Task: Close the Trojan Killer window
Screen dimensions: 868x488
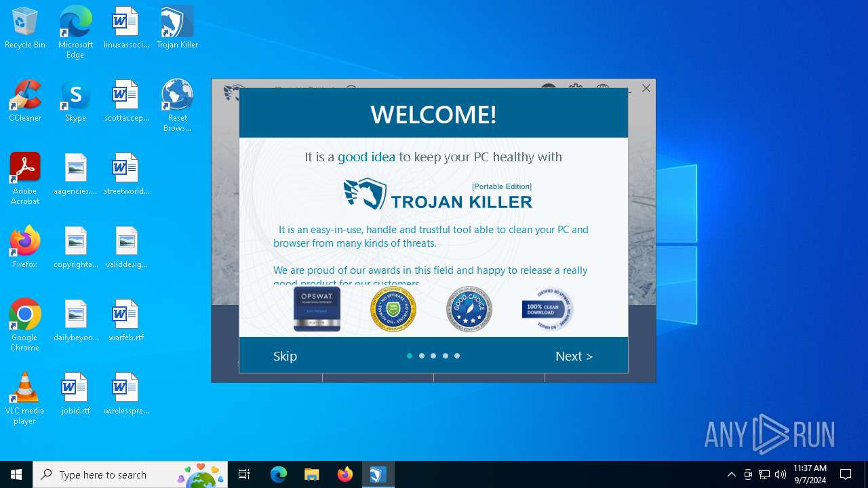Action: click(x=646, y=88)
